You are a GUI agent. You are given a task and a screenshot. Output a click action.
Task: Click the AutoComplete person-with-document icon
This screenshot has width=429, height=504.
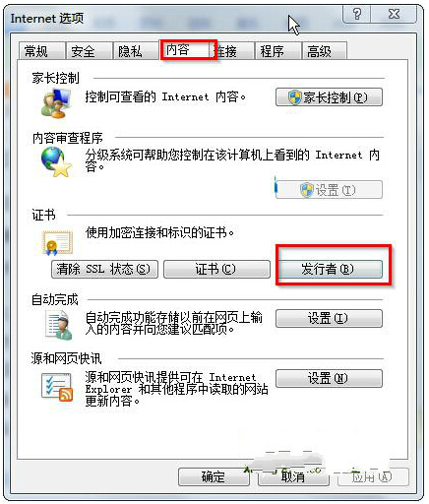click(58, 325)
